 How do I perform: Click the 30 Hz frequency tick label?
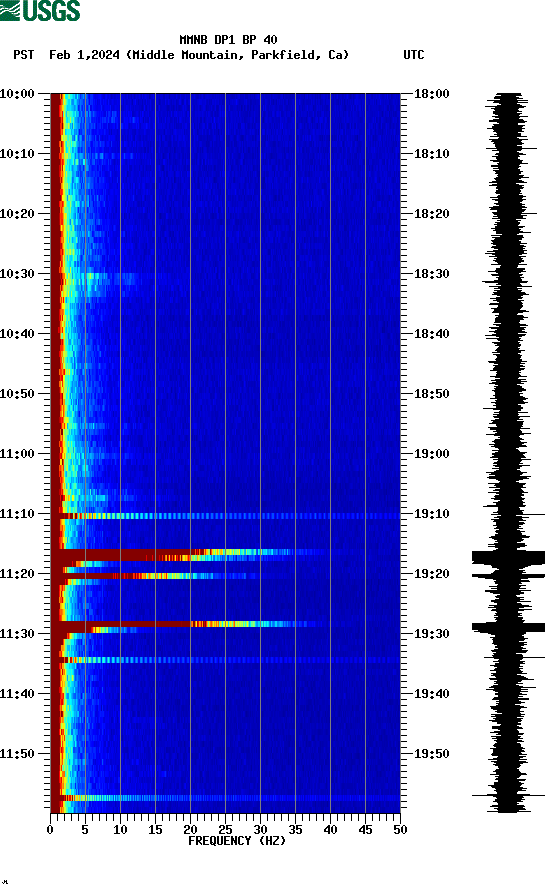click(x=260, y=830)
